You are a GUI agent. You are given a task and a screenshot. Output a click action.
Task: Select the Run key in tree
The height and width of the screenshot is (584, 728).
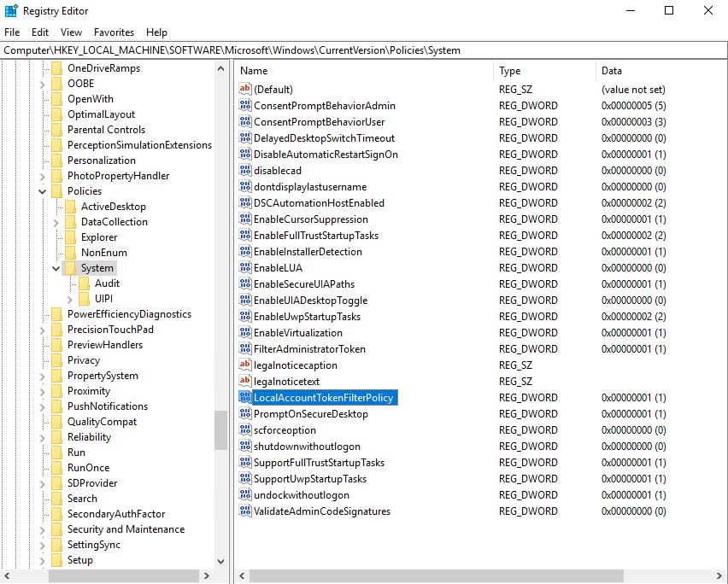pyautogui.click(x=76, y=453)
